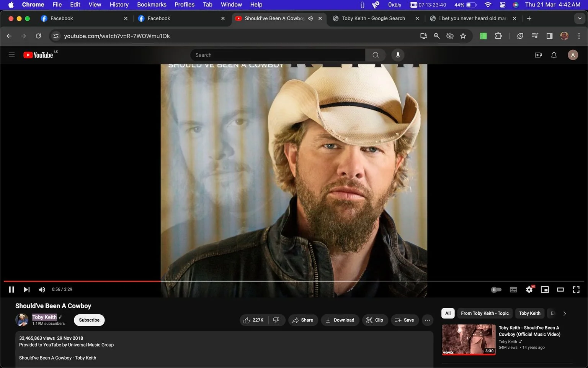588x368 pixels.
Task: Open Control Center in the menu bar
Action: 503,5
